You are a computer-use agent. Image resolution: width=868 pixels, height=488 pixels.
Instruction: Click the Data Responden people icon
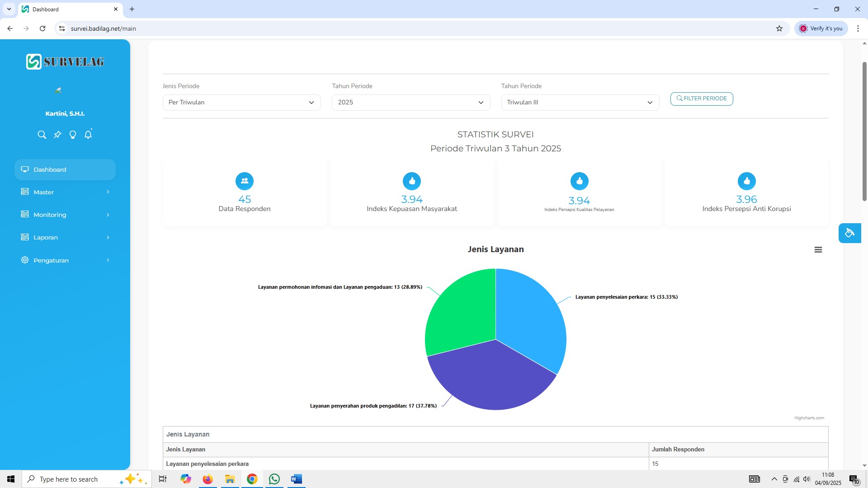(245, 181)
